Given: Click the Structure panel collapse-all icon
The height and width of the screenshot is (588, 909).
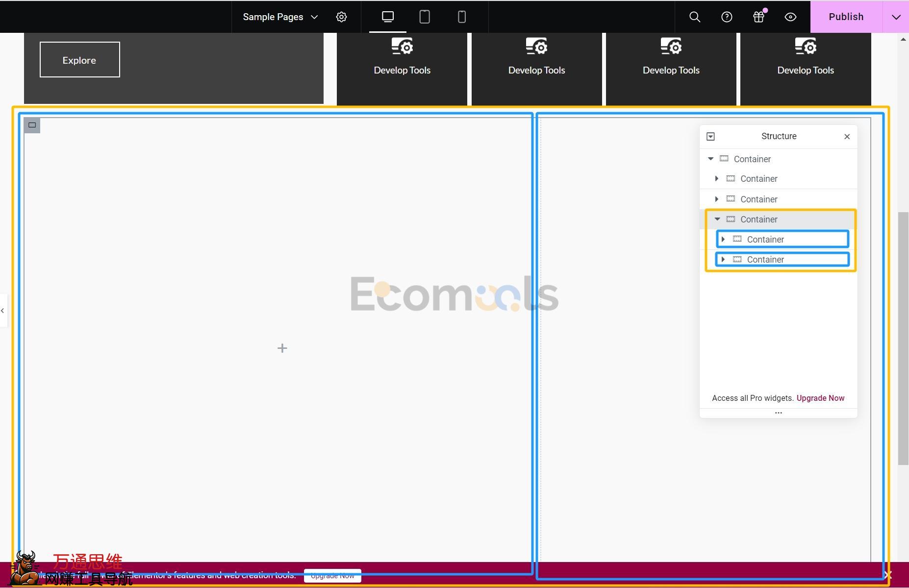Looking at the screenshot, I should coord(710,137).
